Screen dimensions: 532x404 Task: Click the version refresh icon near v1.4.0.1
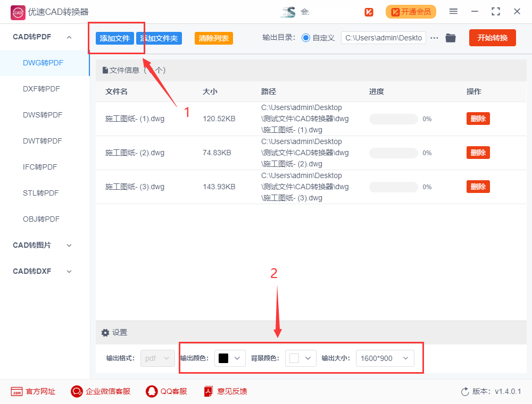tap(464, 391)
